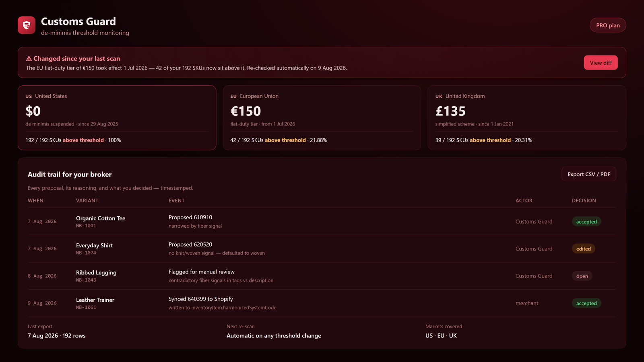This screenshot has height=362, width=644.
Task: Sort by the WHEN column header
Action: tap(35, 201)
